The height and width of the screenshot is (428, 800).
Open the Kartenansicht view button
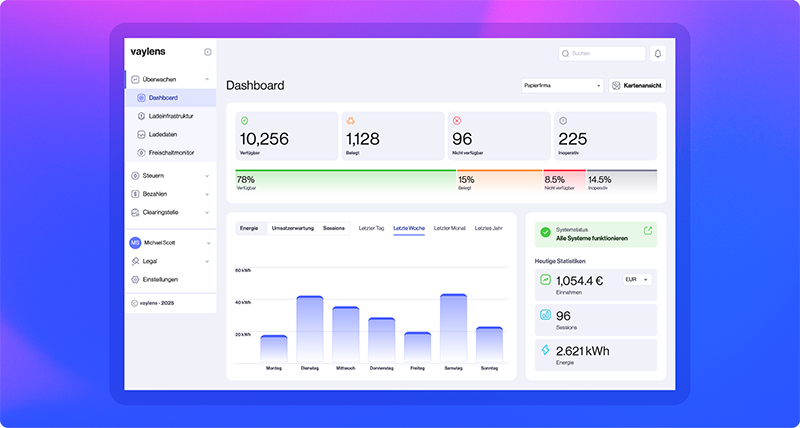637,86
